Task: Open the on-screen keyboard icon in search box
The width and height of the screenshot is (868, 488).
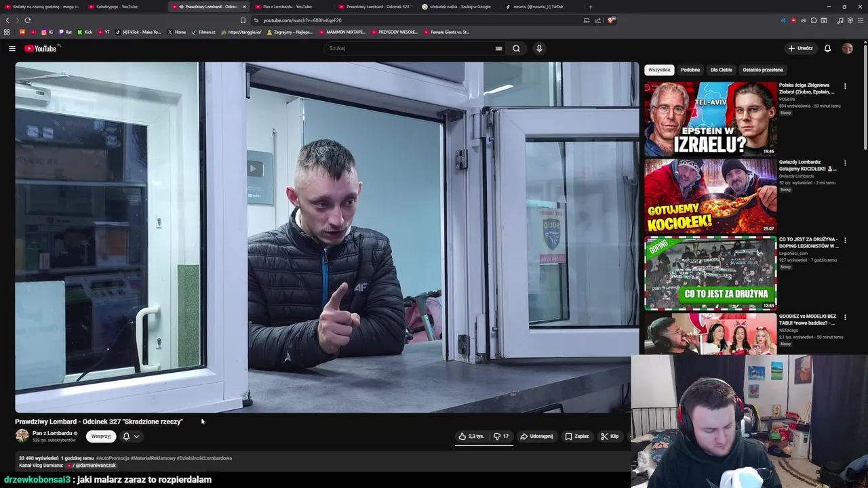Action: click(x=498, y=48)
